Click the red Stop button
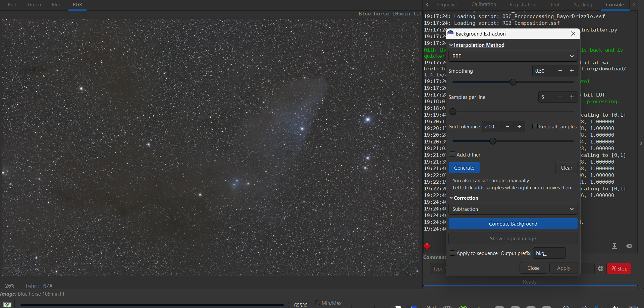The height and width of the screenshot is (308, 644). [x=619, y=268]
